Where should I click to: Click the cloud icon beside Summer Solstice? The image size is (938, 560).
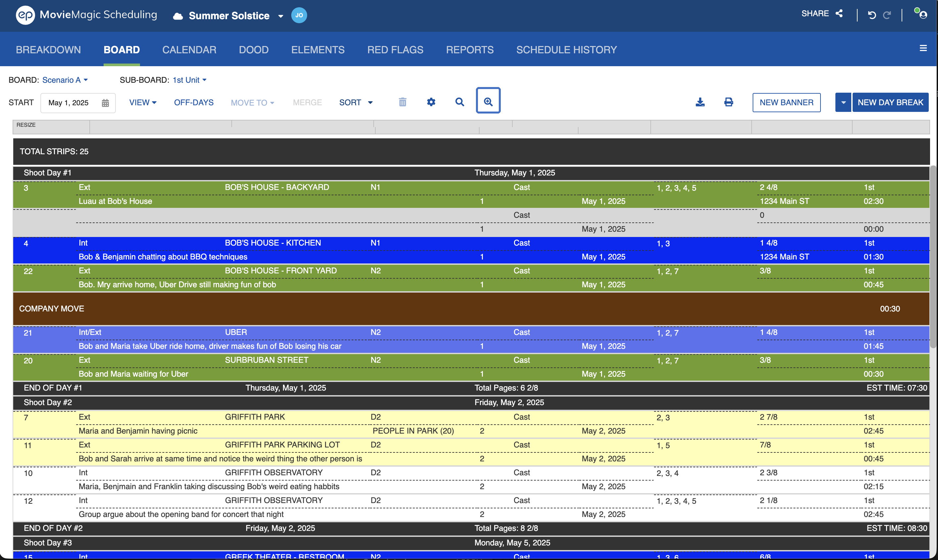click(178, 16)
